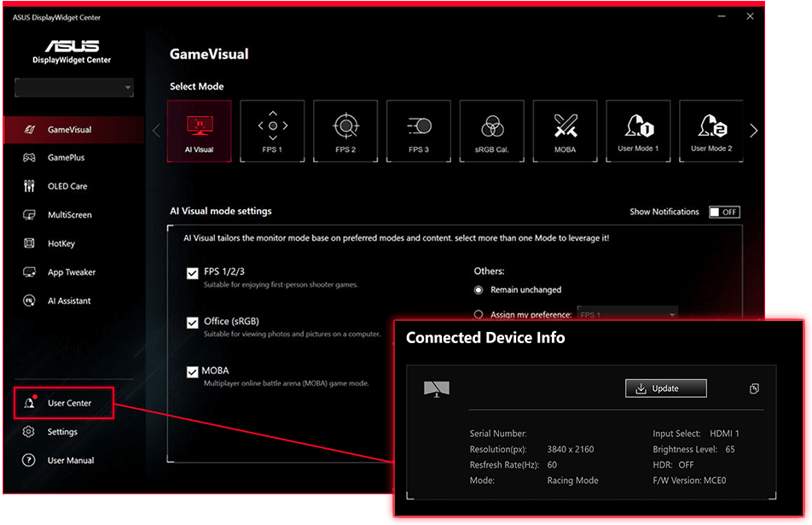Image resolution: width=812 pixels, height=525 pixels.
Task: Close the DisplayWidget Center window
Action: 750,16
